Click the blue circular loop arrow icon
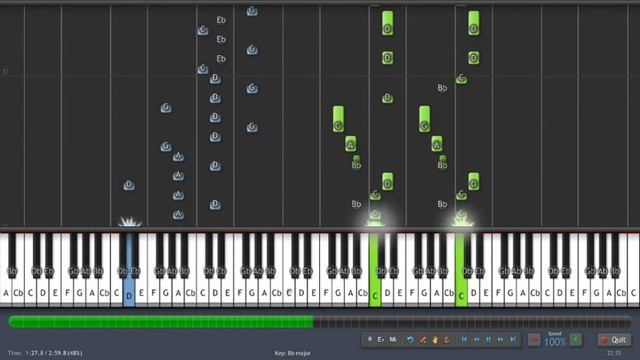 coord(410,340)
